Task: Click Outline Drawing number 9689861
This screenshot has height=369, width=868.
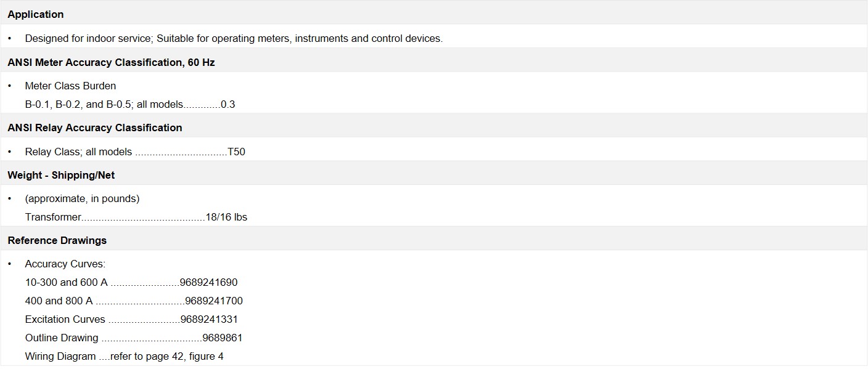Action: (x=223, y=338)
